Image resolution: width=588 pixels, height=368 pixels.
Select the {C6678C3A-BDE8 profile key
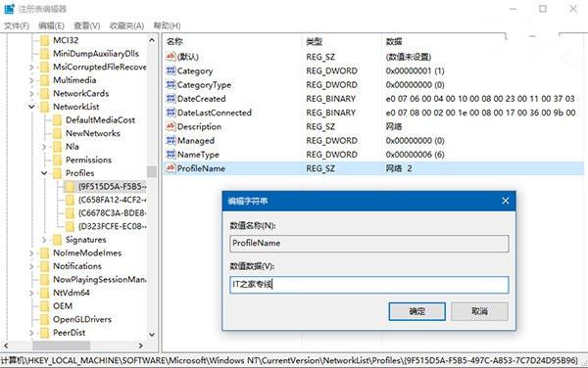[x=112, y=213]
